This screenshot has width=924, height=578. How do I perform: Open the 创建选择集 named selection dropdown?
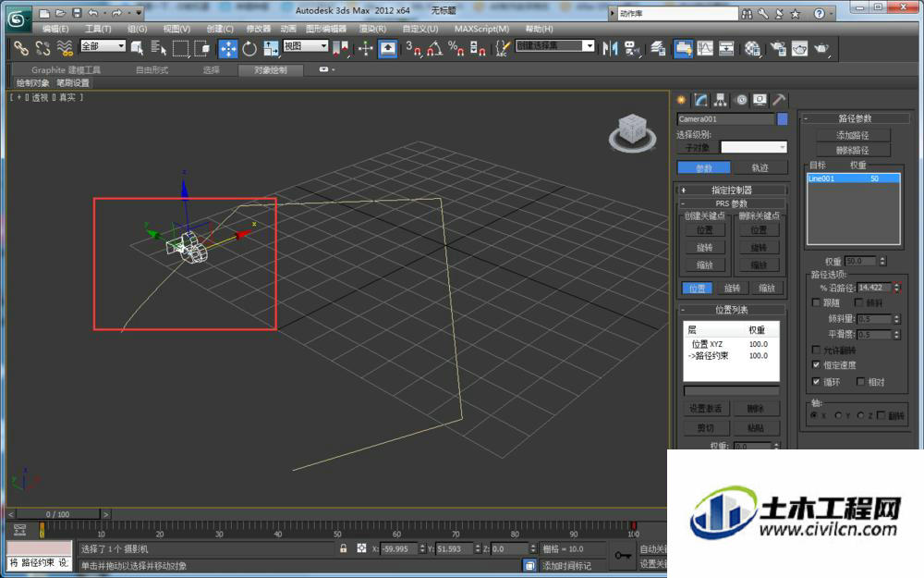coord(554,46)
